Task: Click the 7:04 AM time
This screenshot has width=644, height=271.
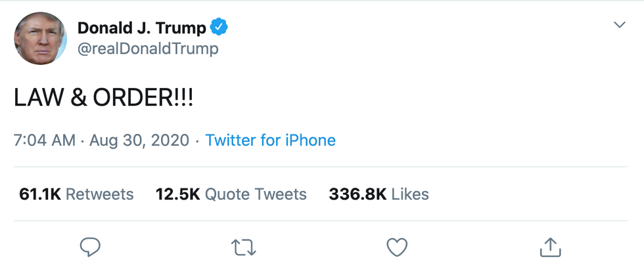Action: [x=43, y=140]
